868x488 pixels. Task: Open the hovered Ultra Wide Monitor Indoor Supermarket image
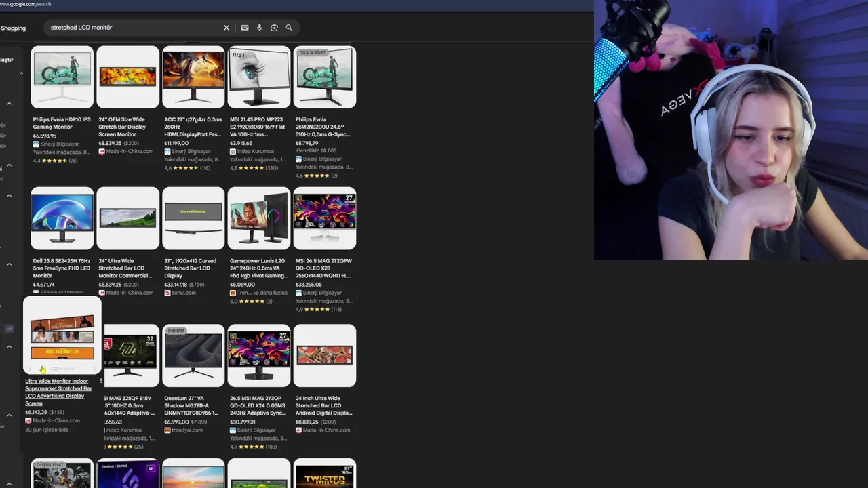[x=62, y=336]
